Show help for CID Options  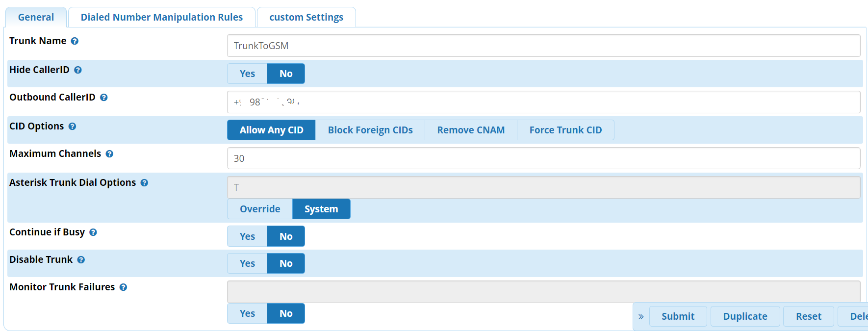click(72, 127)
